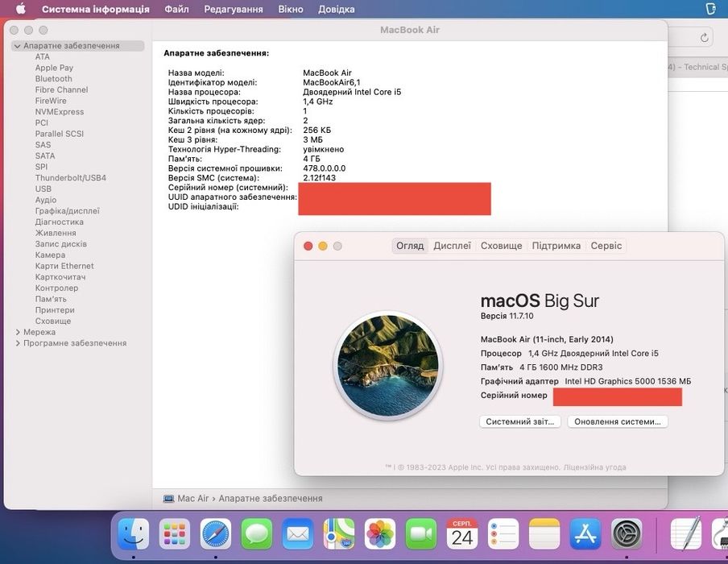Select Thunderbolt/USB4 in the sidebar
728x564 pixels.
point(71,178)
